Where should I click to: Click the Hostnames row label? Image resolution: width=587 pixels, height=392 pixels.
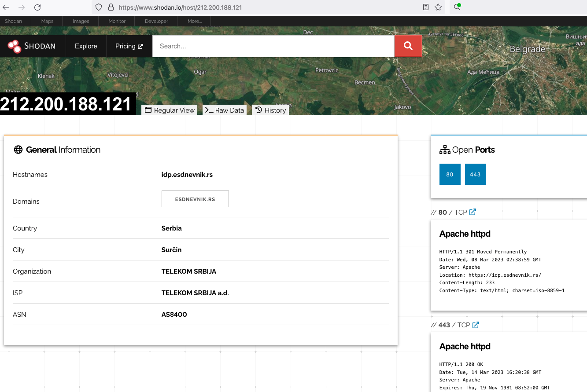pos(30,175)
